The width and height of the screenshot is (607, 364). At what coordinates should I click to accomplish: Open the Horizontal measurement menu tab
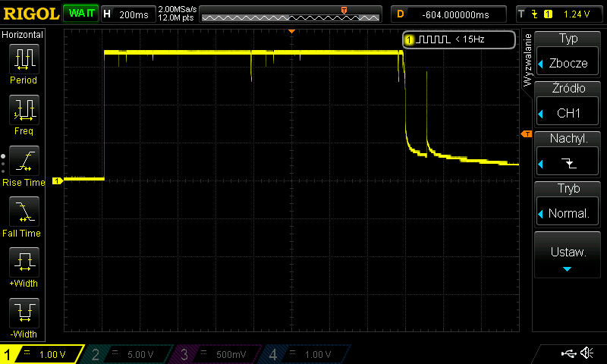pos(23,35)
